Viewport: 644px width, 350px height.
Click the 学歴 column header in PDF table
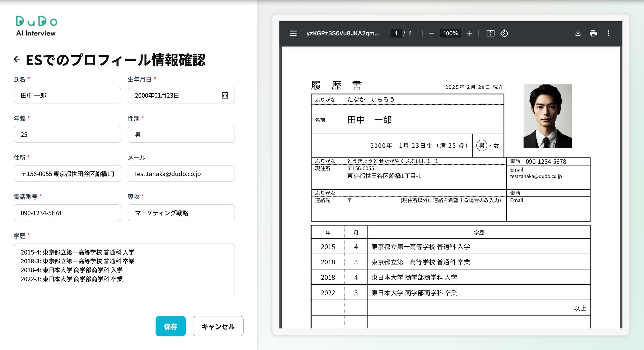point(479,233)
